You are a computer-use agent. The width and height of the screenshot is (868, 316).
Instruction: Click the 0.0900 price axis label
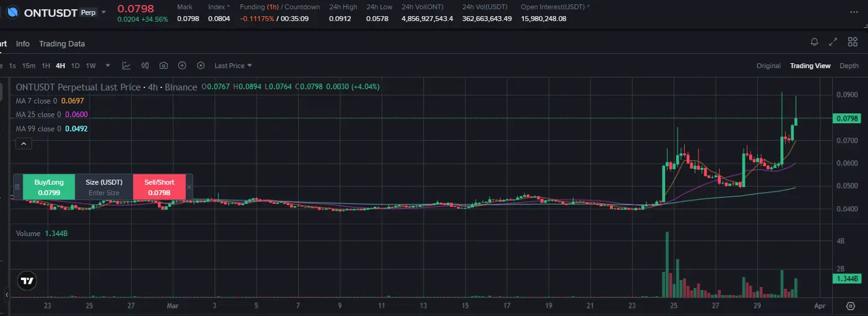[x=848, y=95]
